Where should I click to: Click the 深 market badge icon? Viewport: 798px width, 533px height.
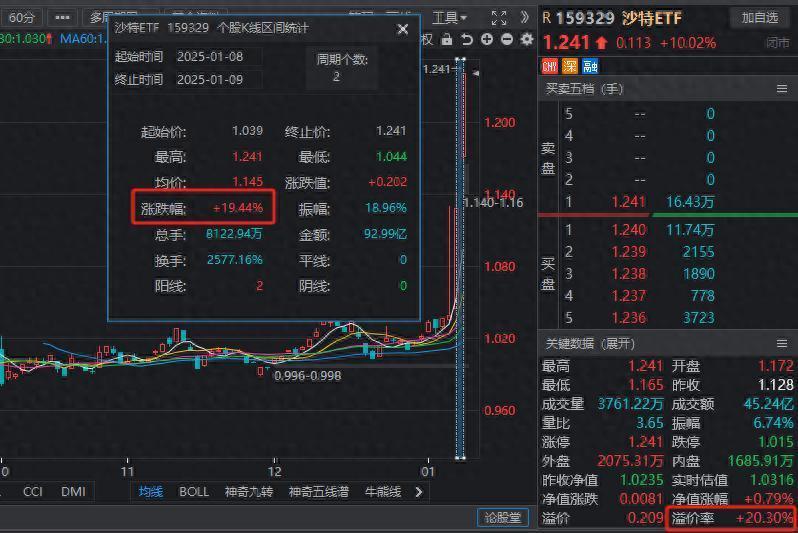[x=569, y=66]
